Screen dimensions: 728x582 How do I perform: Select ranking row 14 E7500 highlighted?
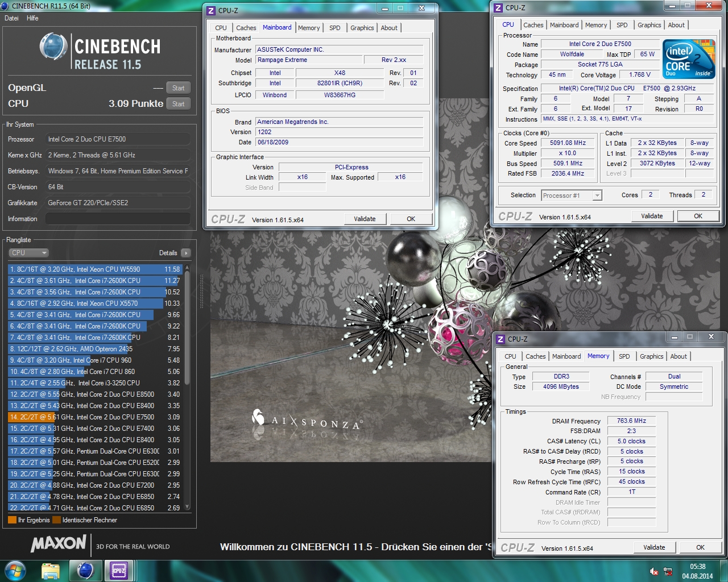[95, 417]
